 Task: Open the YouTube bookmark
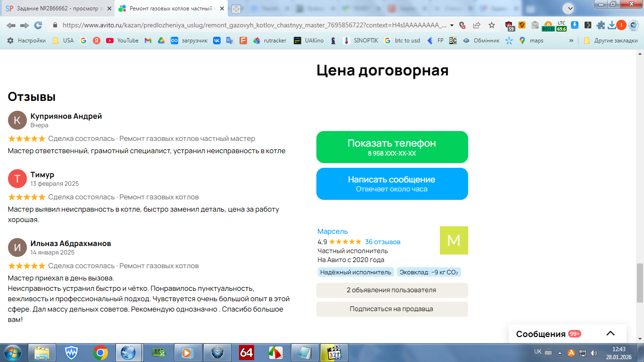(x=122, y=41)
